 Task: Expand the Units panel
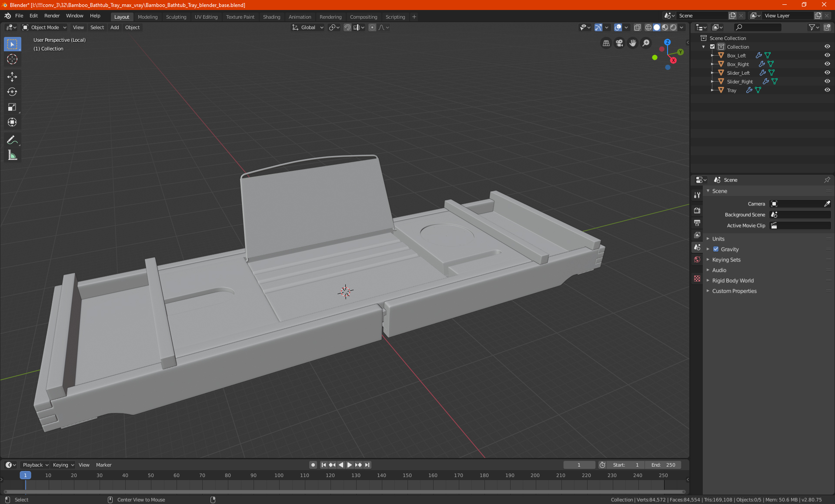(718, 239)
